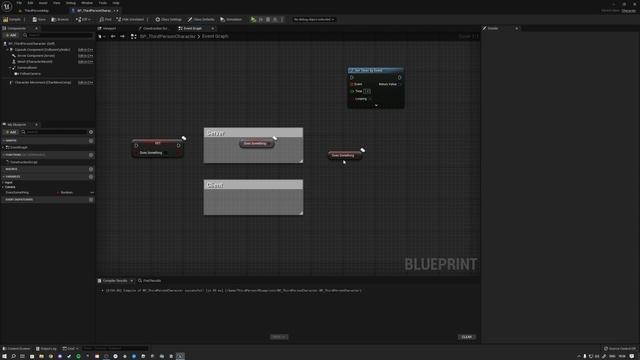Select the DoesSomething variable row
The width and height of the screenshot is (640, 360).
[x=48, y=192]
